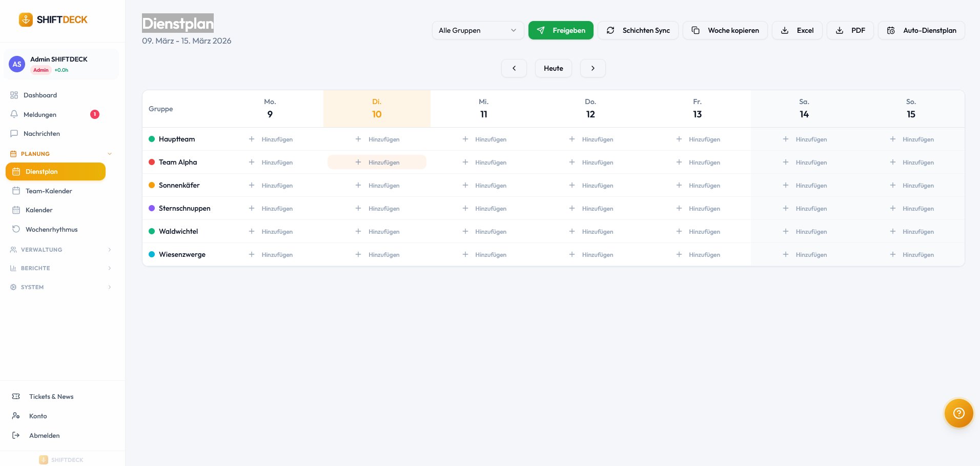Click the orange help question mark icon
This screenshot has width=980, height=466.
(958, 413)
